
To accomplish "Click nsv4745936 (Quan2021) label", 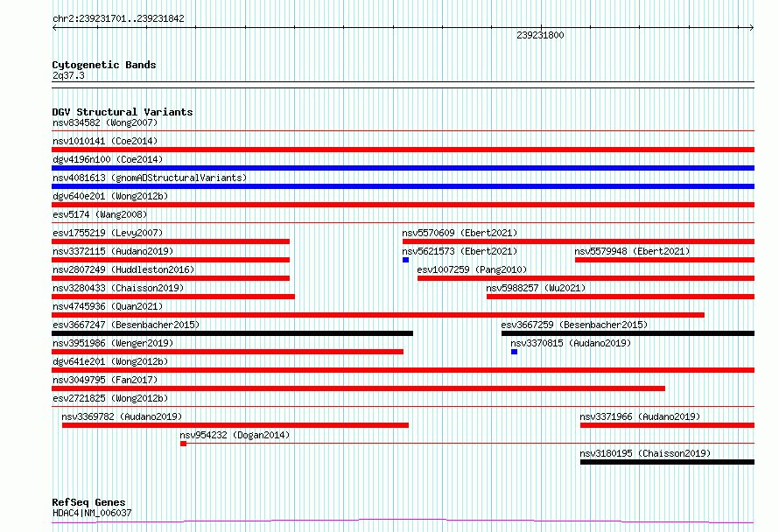I will tap(108, 306).
